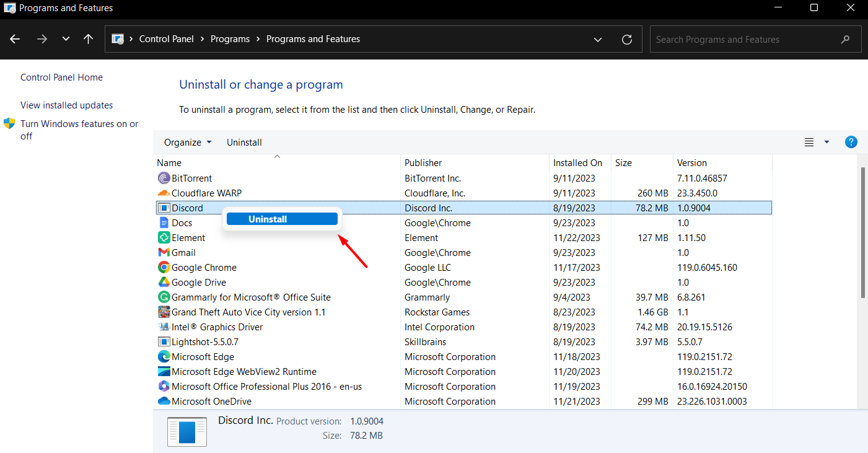Select Microsoft OneDrive entry name
This screenshot has height=453, width=868.
pos(211,402)
